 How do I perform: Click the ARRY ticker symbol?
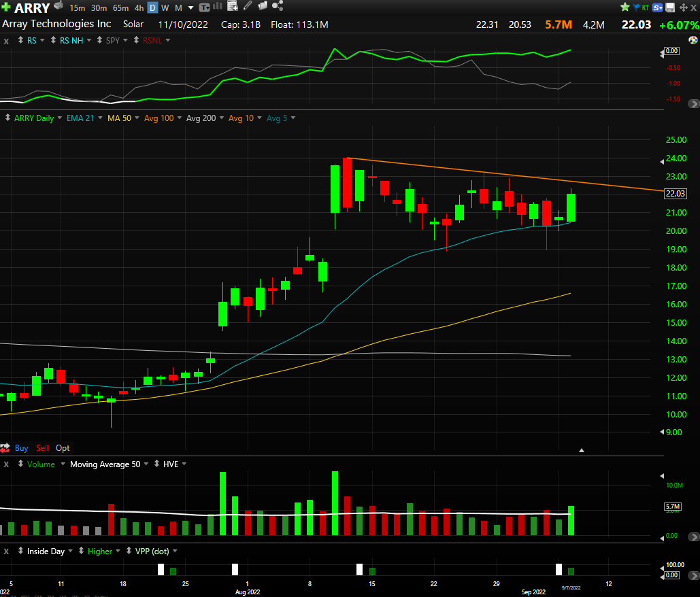click(32, 8)
